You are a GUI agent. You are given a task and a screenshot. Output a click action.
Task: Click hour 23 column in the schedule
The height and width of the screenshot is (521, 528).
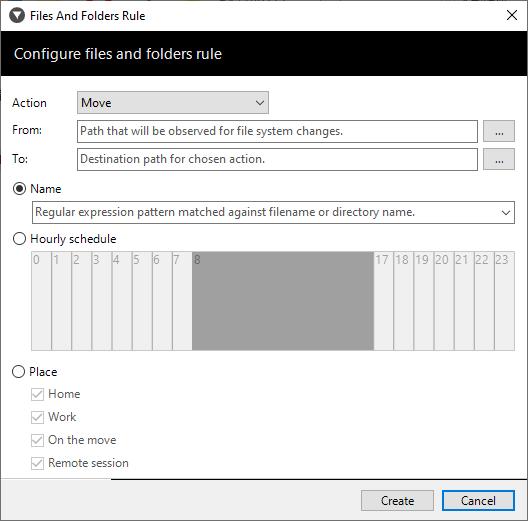(504, 301)
